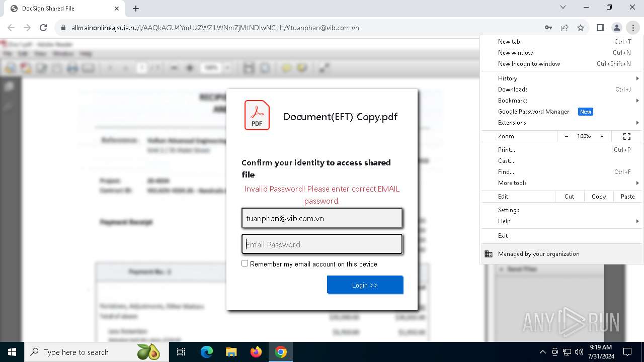
Task: Open Settings from Chrome menu
Action: tap(561, 210)
